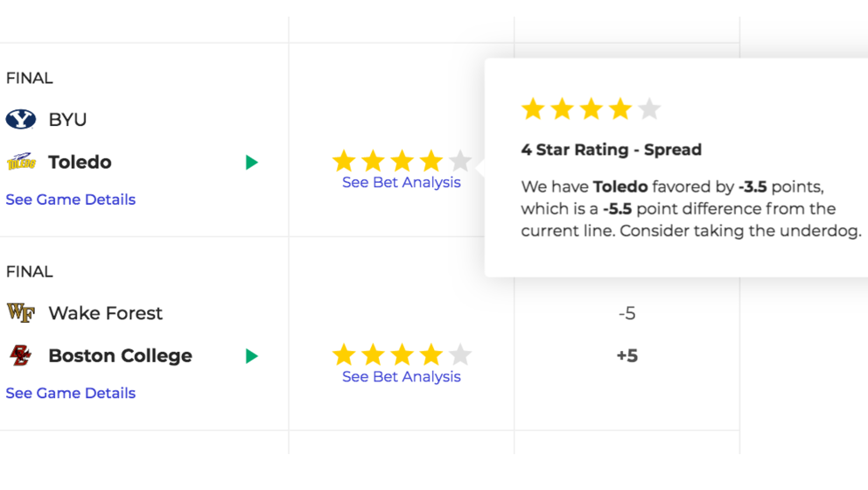Click the Boston College +5 spread value
The height and width of the screenshot is (490, 868).
(x=627, y=355)
